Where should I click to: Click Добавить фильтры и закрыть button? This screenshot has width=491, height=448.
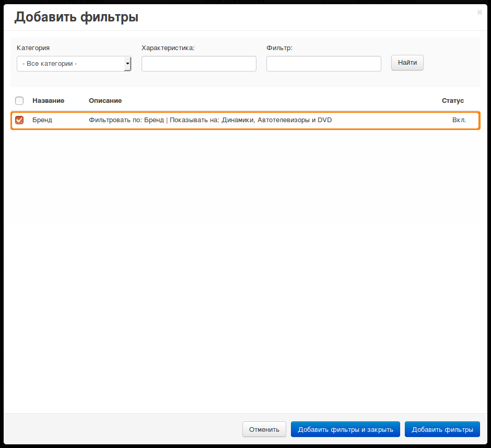point(345,430)
